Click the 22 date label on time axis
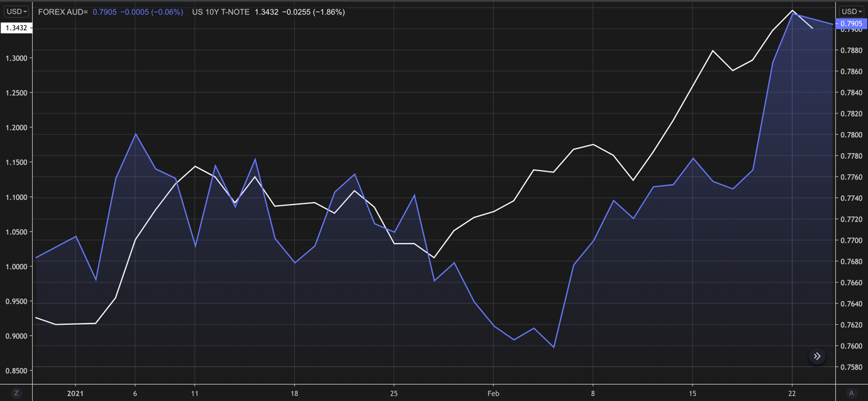This screenshot has height=401, width=868. tap(792, 393)
